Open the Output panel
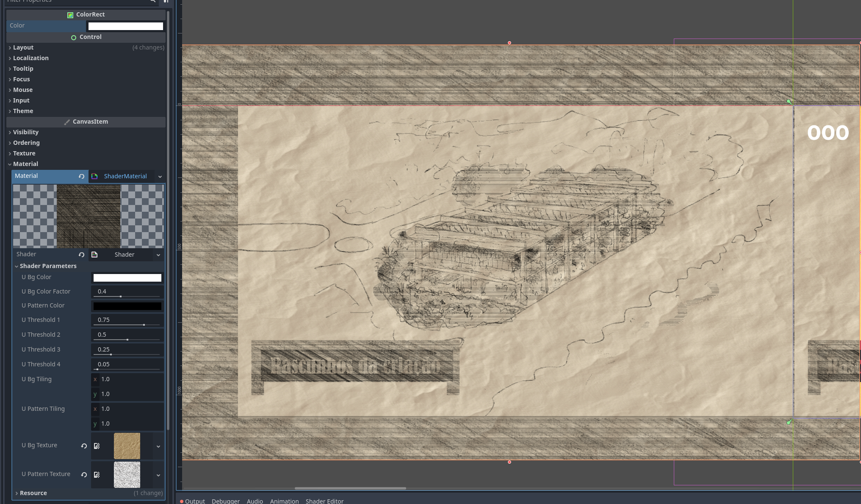861x504 pixels. coord(194,501)
